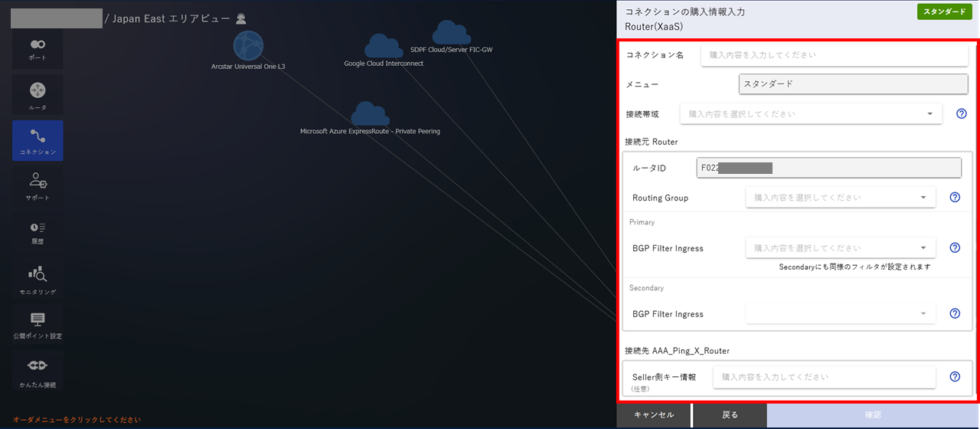Viewport: 980px width, 429px height.
Task: Open help for Routing Group
Action: click(955, 197)
